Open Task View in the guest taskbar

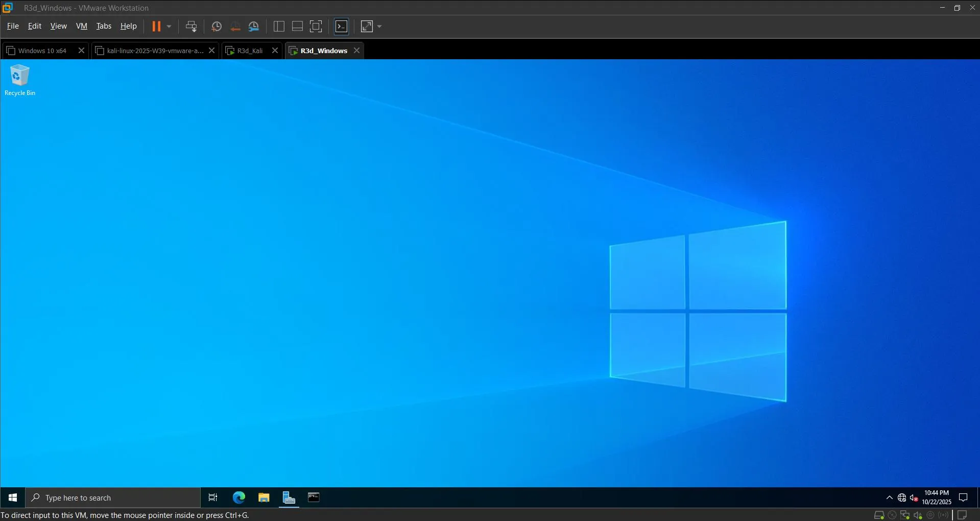[213, 498]
